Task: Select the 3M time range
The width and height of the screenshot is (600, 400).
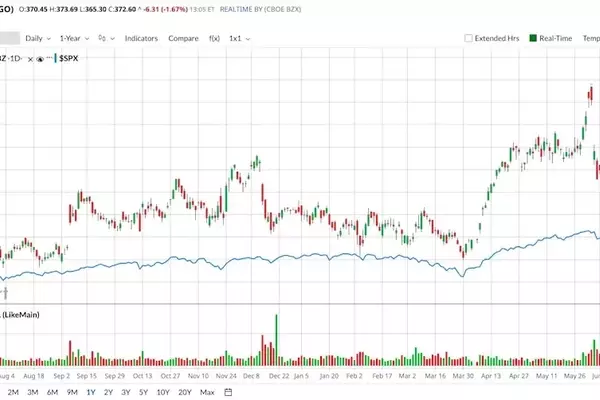Action: [33, 392]
